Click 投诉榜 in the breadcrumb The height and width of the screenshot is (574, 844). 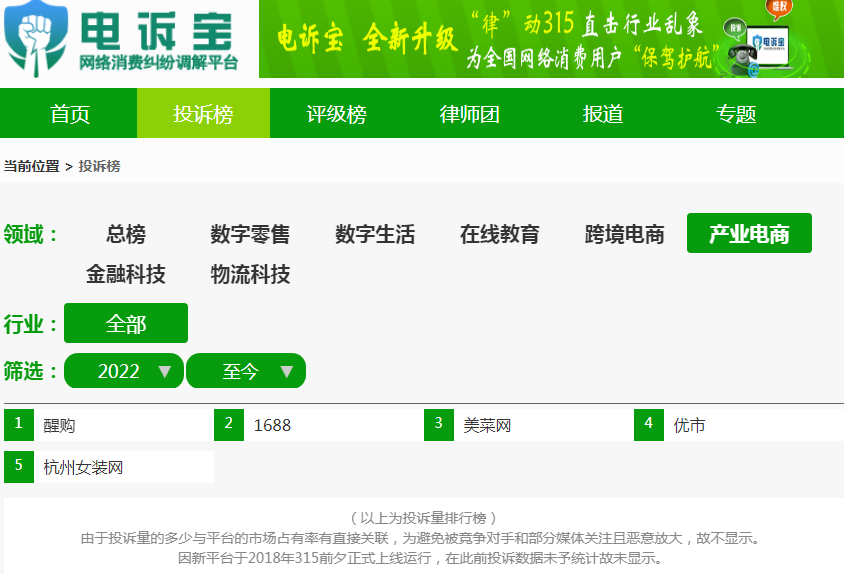pyautogui.click(x=100, y=166)
